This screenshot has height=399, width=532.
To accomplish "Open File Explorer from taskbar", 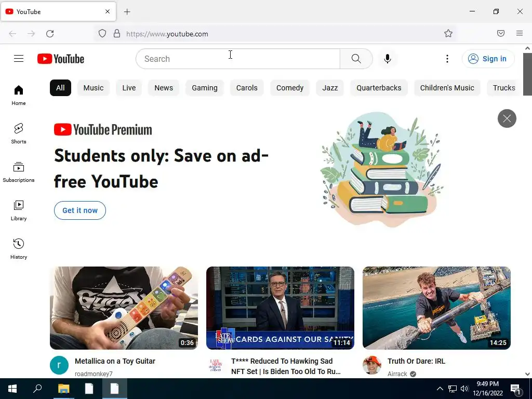I will [63, 389].
